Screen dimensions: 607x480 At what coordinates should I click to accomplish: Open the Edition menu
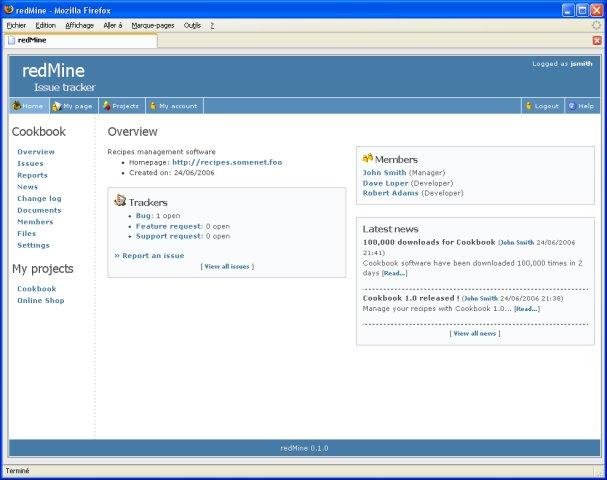pos(46,25)
